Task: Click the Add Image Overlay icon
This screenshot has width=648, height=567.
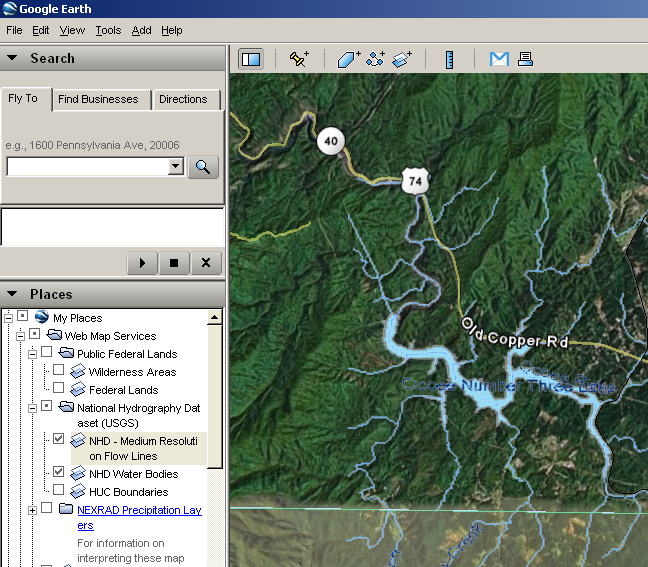Action: click(x=403, y=60)
